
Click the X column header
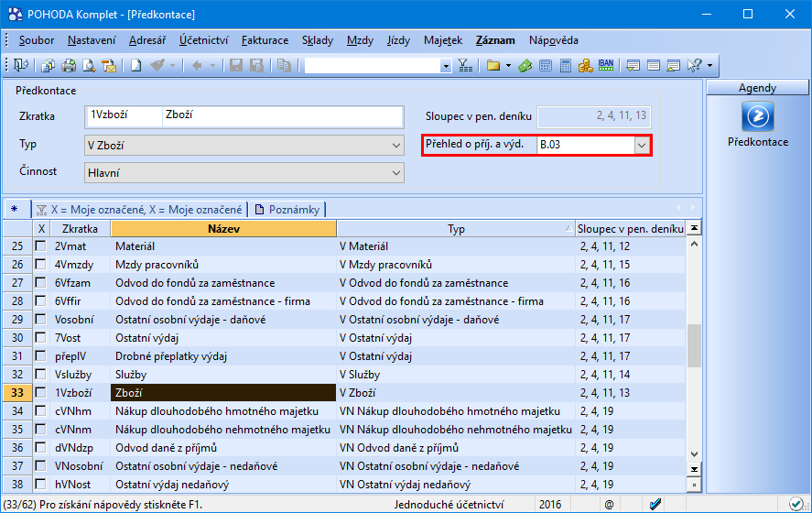41,228
